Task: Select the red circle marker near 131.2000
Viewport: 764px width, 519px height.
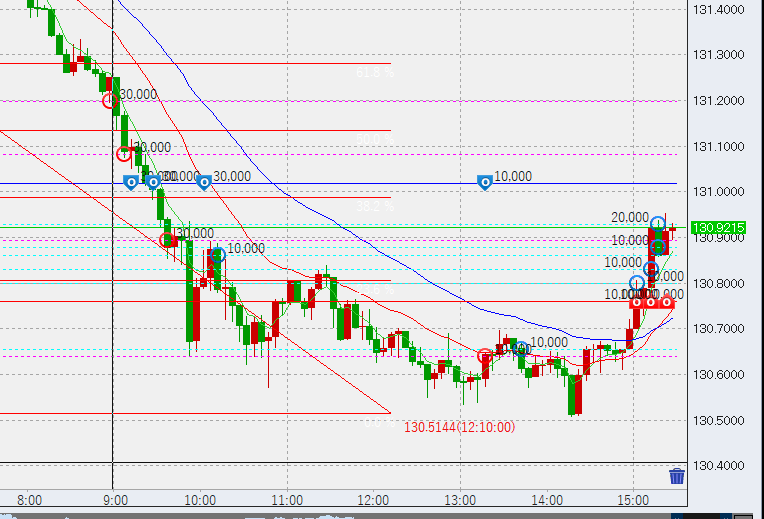Action: point(111,99)
